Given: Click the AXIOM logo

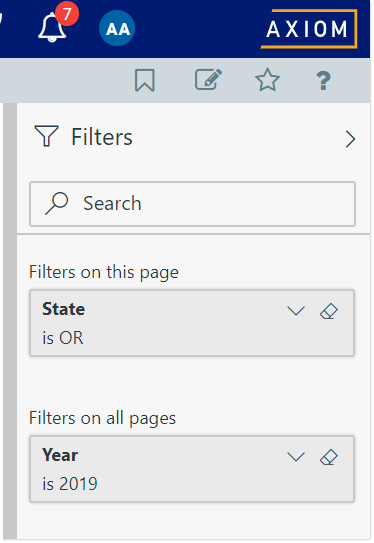Looking at the screenshot, I should point(309,29).
